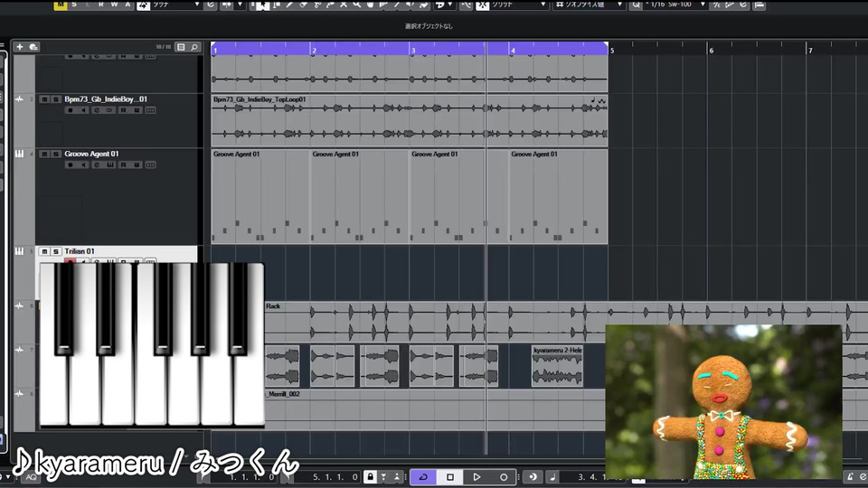Deactivate the yellow global Mute (M) button
Image resolution: width=868 pixels, height=488 pixels.
[61, 5]
